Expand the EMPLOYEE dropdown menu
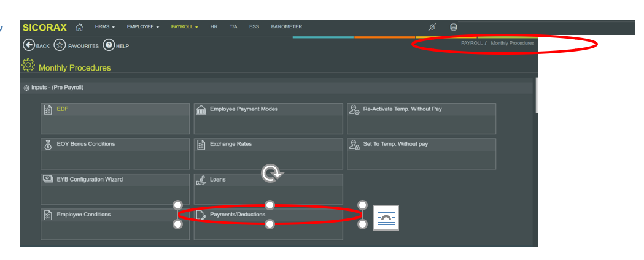Image resolution: width=644 pixels, height=260 pixels. (142, 27)
